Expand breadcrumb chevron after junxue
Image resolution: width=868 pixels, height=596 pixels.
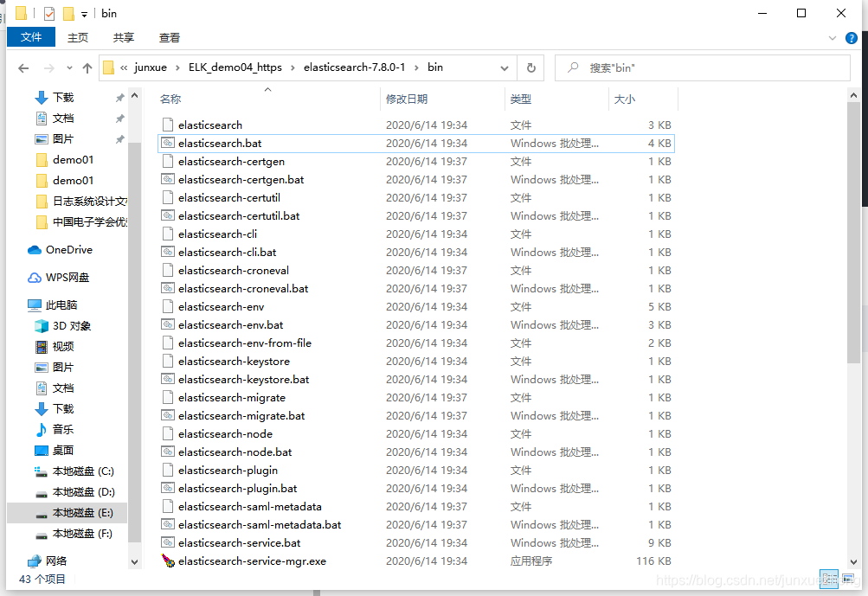[177, 67]
